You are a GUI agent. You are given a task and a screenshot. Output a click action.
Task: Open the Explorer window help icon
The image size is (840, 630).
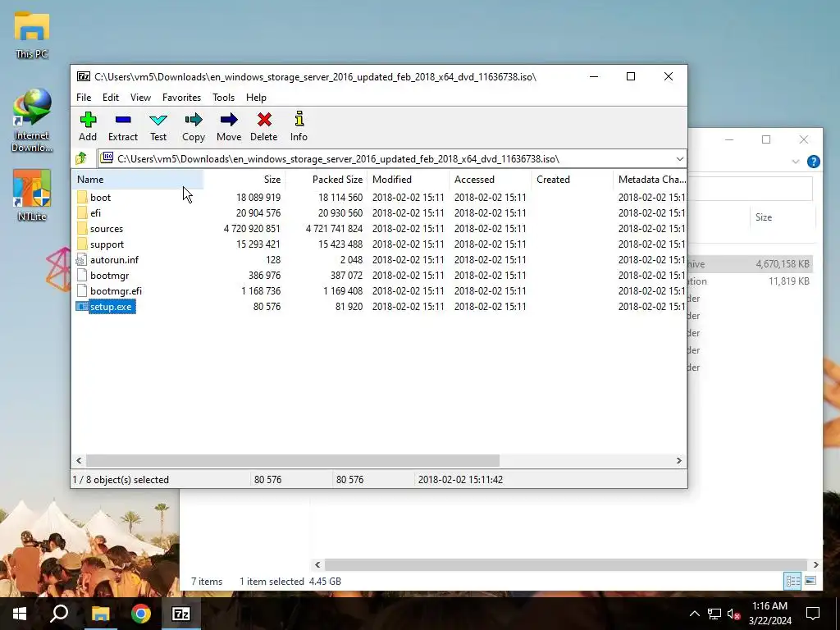[x=813, y=162]
